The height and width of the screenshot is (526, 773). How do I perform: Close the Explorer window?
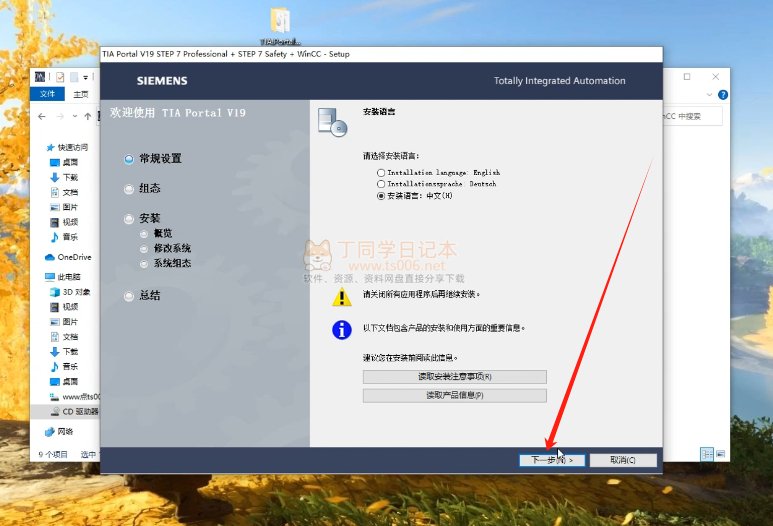(715, 76)
